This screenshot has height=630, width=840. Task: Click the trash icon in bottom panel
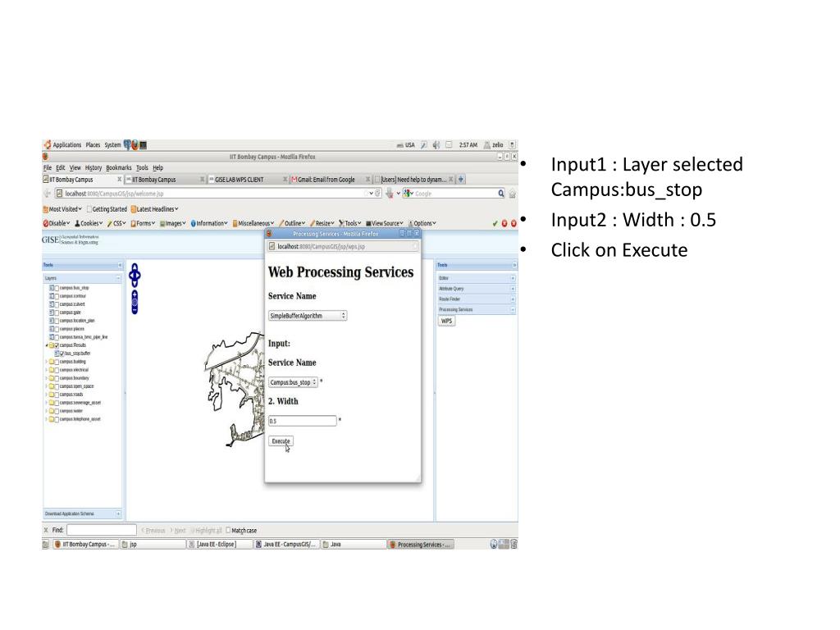click(x=514, y=545)
